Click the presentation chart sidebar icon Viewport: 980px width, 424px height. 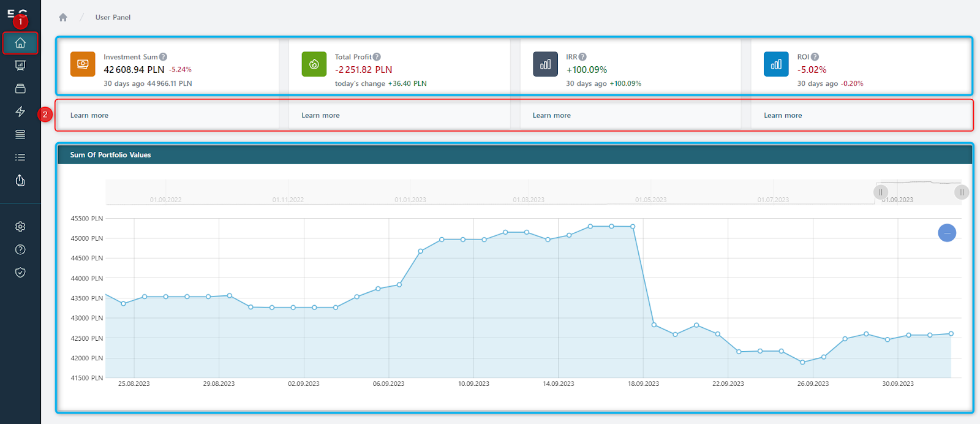(x=20, y=66)
